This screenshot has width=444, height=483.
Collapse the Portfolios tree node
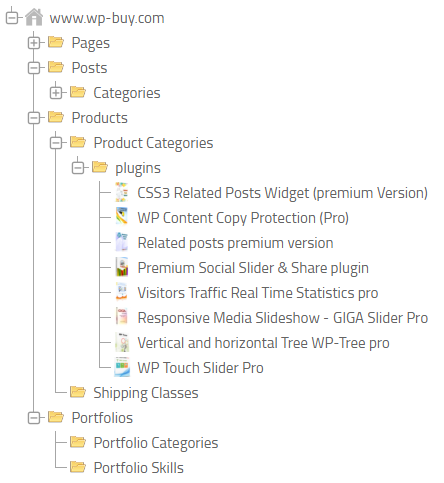point(34,418)
